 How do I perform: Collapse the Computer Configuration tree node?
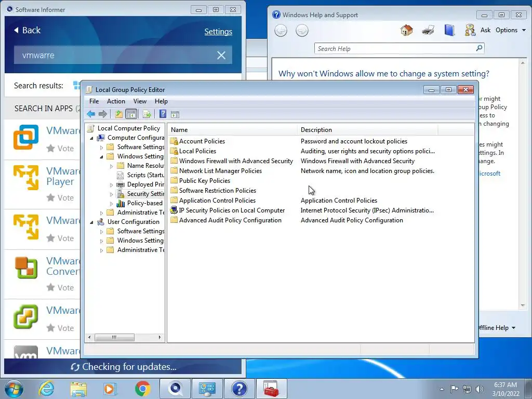(91, 138)
